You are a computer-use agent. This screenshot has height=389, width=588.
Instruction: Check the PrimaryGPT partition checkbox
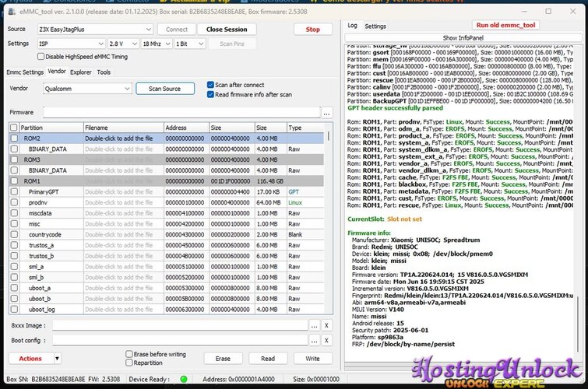tap(14, 191)
